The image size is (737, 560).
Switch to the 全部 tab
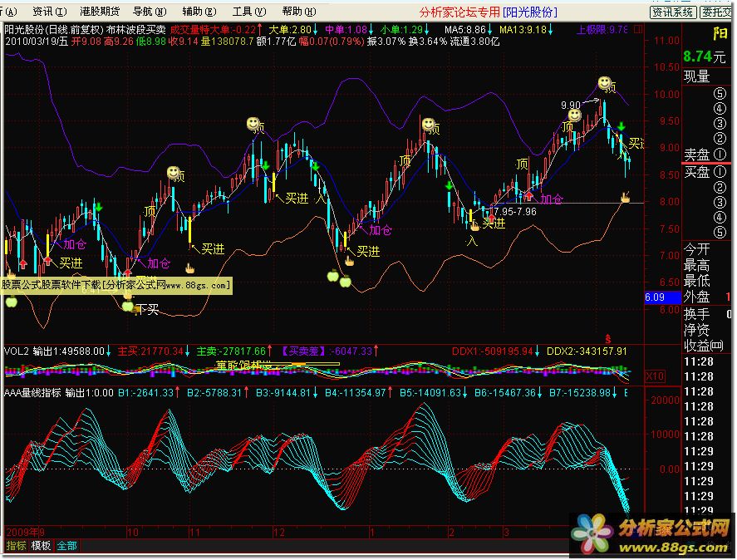(66, 545)
